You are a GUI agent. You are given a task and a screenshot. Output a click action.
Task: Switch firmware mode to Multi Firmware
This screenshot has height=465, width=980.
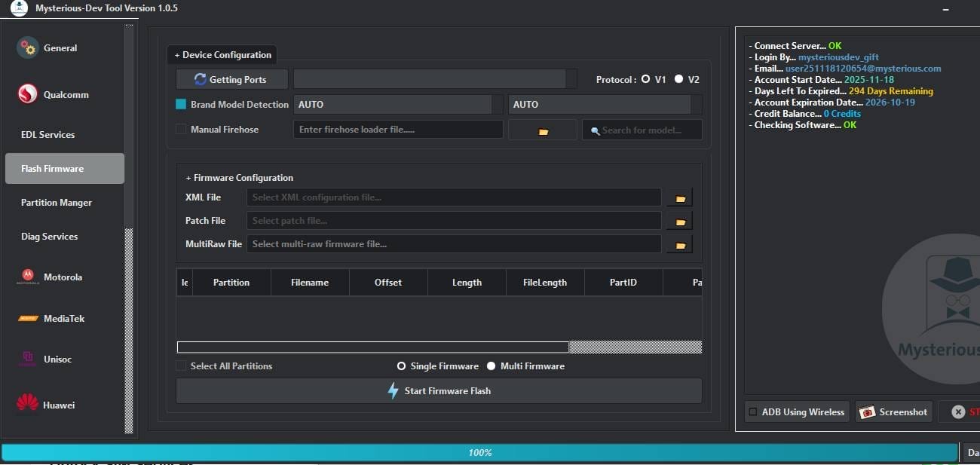(491, 366)
